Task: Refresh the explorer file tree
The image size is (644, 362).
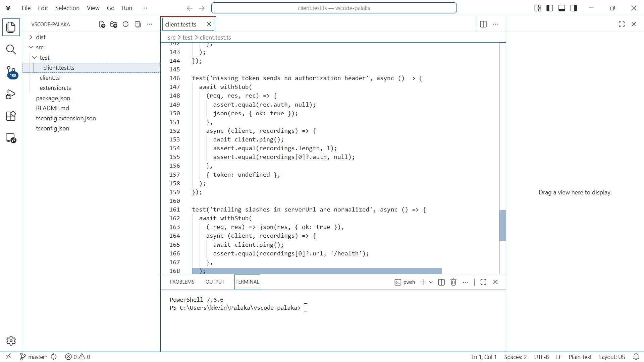Action: click(x=126, y=24)
